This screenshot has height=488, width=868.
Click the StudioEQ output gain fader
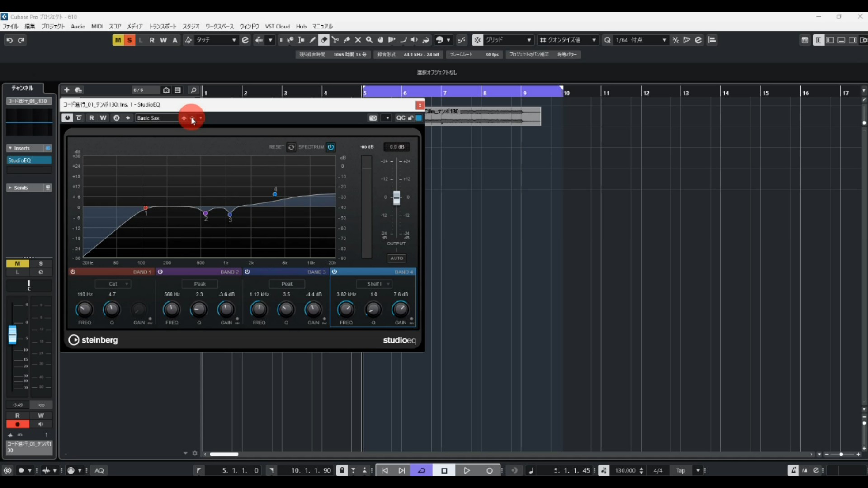tap(396, 197)
